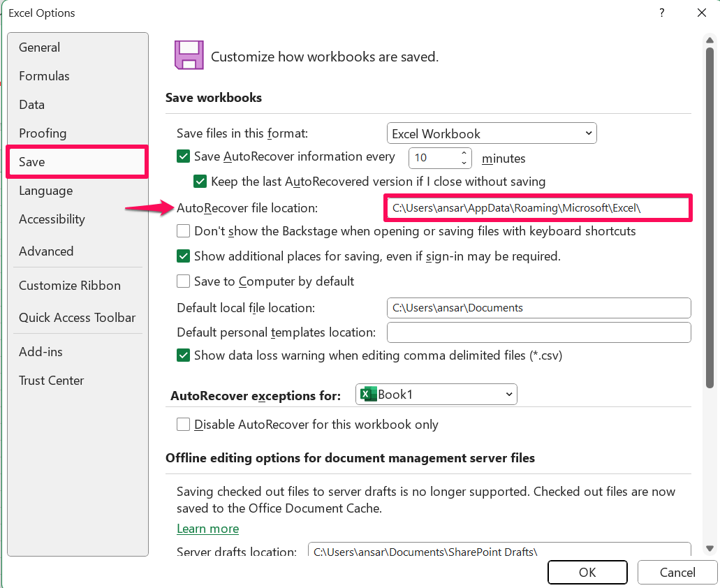
Task: Select the Save category
Action: point(77,161)
